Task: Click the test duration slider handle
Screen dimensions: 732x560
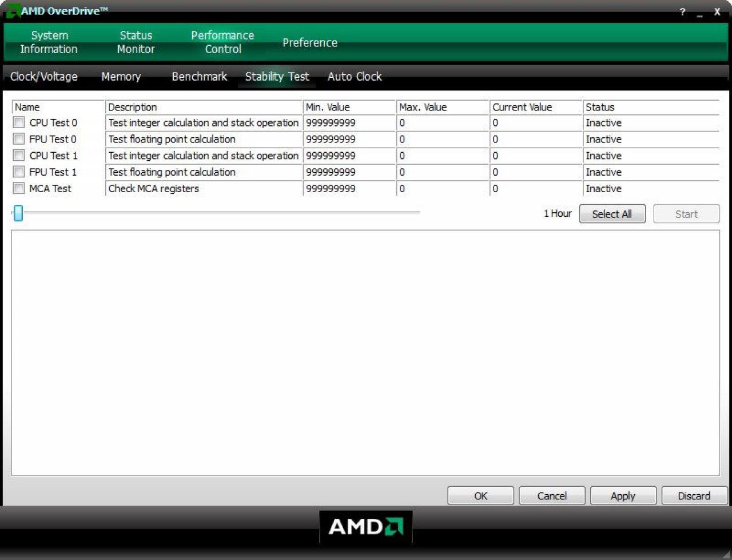Action: pyautogui.click(x=18, y=213)
